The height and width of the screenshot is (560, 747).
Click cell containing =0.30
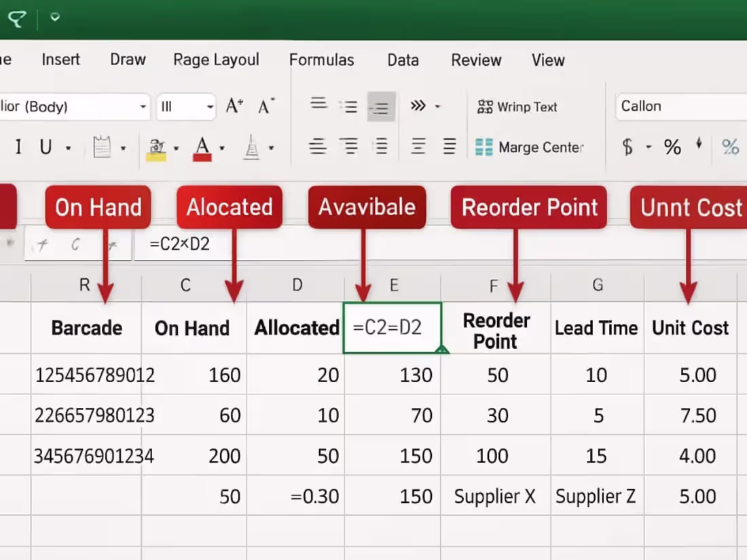click(296, 497)
